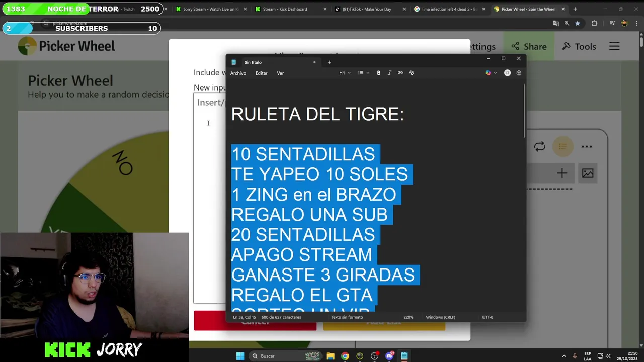Click the Picker Wheel logo

point(66,46)
